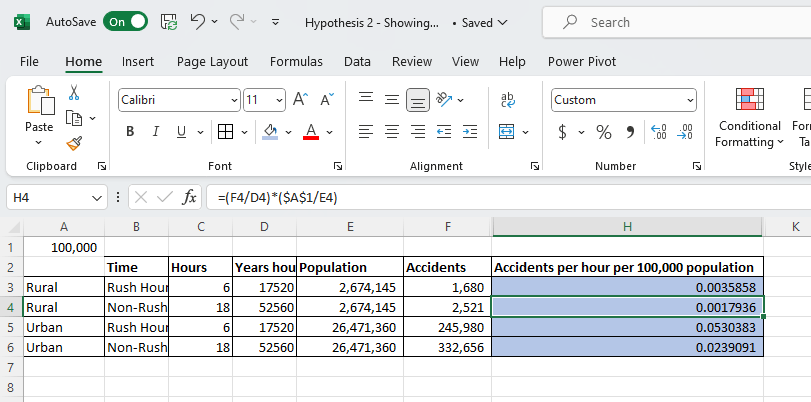Switch to the Formulas tab
The image size is (811, 402).
[x=296, y=61]
